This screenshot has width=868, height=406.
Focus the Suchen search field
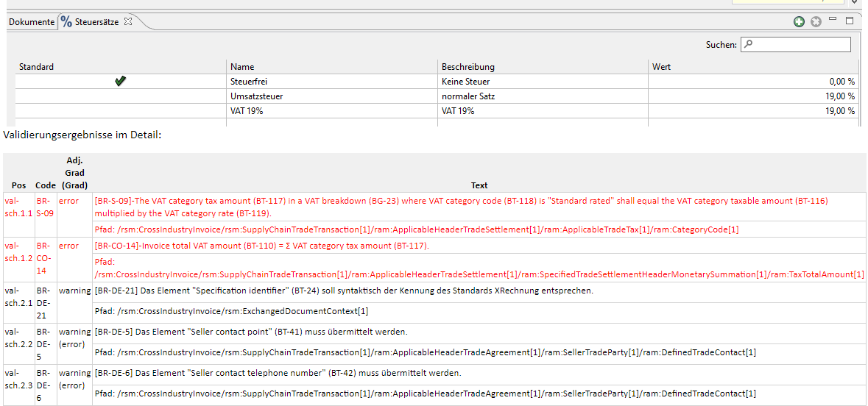click(795, 44)
